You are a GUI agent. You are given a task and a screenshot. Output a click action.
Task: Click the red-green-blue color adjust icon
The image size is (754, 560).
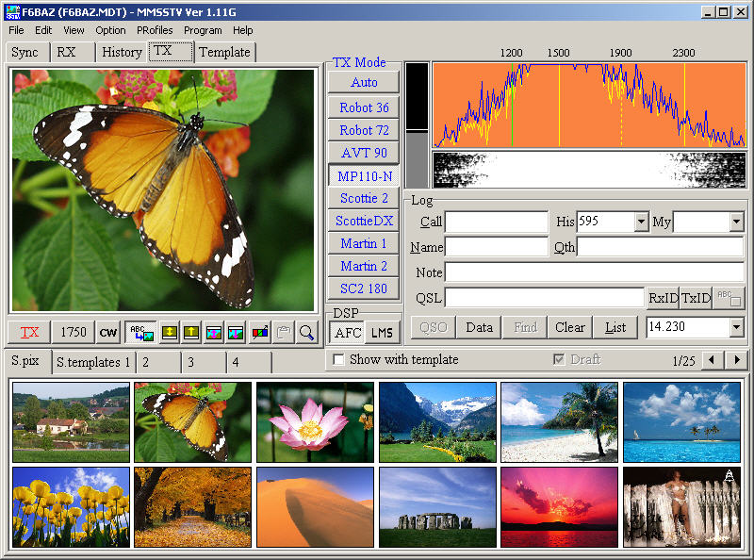(259, 333)
